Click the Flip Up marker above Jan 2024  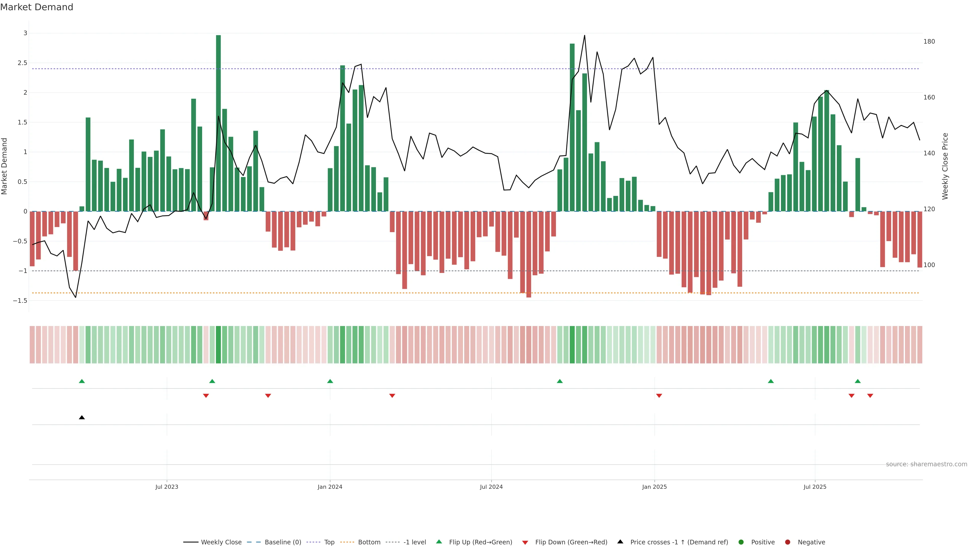330,381
